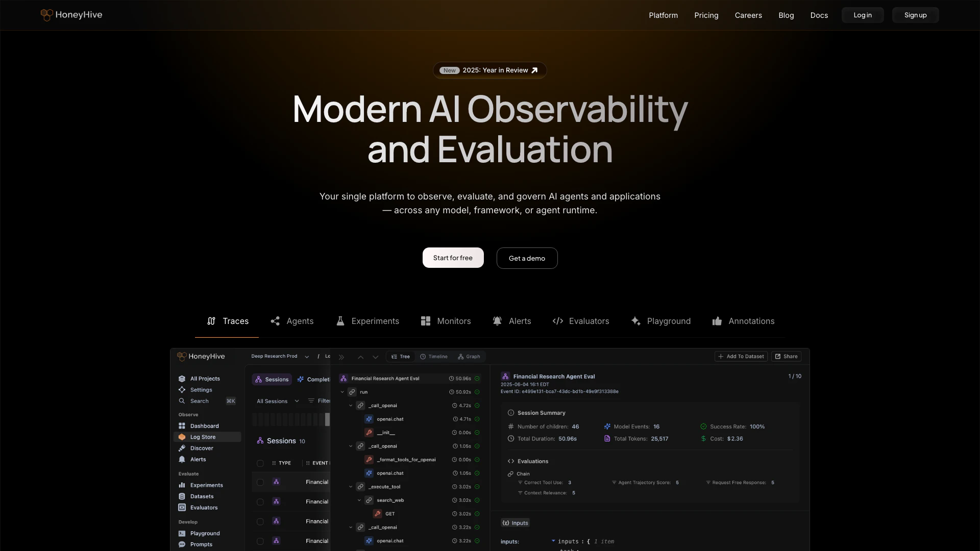Click the Get a demo button

[527, 258]
